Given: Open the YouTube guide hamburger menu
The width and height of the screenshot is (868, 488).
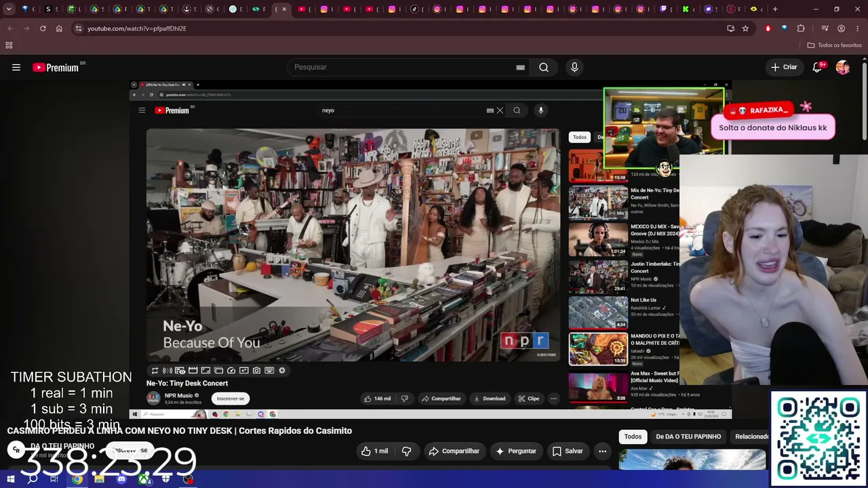Looking at the screenshot, I should click(x=16, y=67).
